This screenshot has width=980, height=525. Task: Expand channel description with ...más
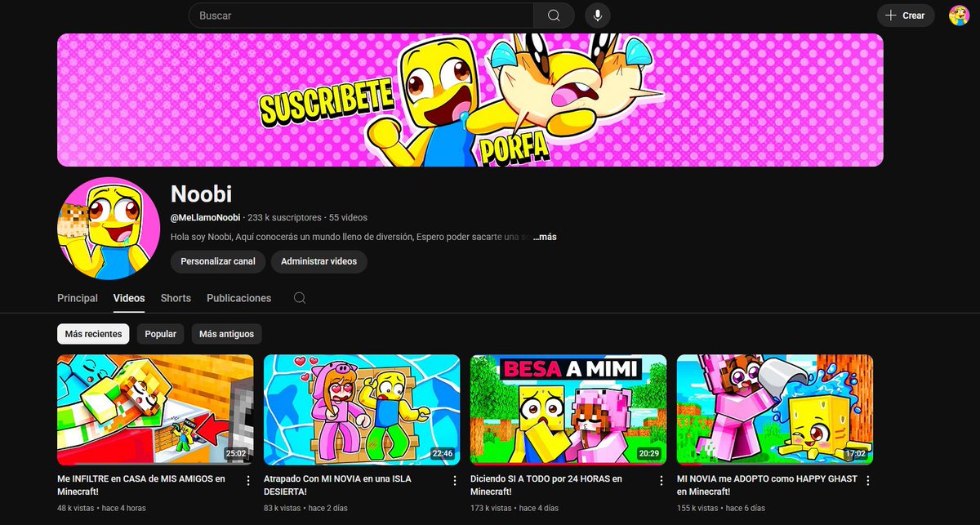coord(544,237)
